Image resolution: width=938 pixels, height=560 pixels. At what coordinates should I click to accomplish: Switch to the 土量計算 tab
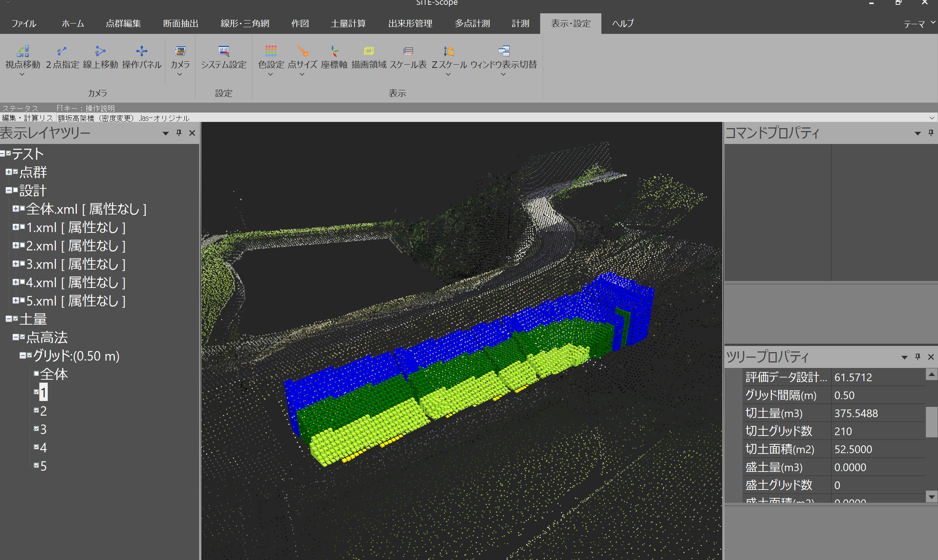coord(348,23)
